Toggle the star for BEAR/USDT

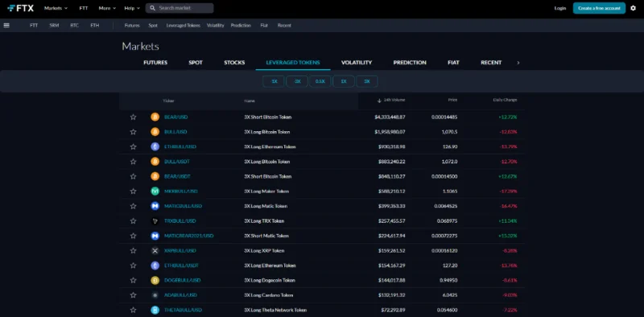[133, 176]
